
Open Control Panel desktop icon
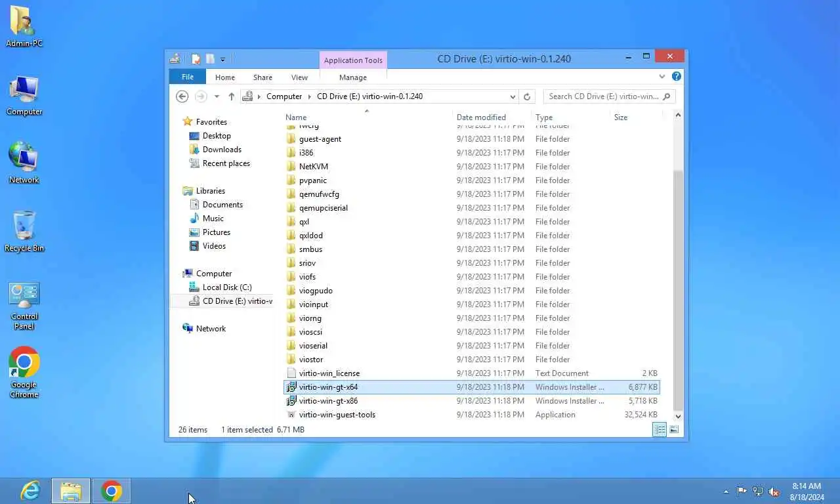[24, 306]
